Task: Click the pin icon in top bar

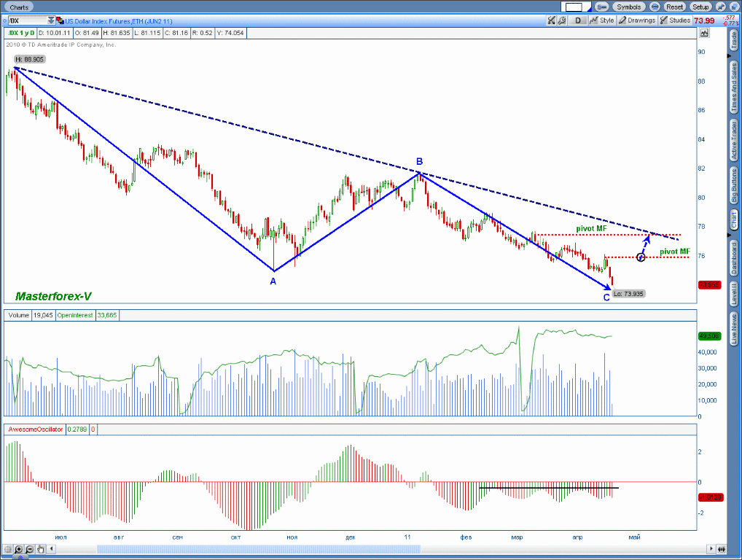Action: pos(721,7)
